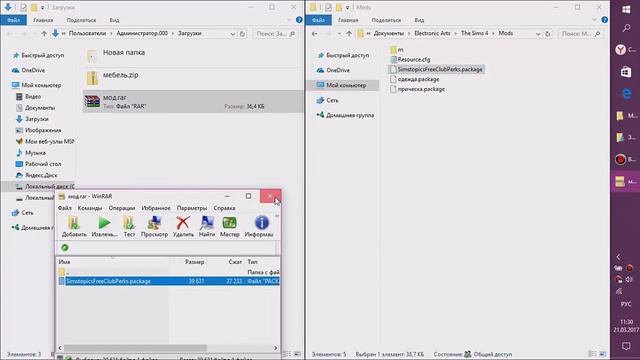Click help icon in Mods window
The image size is (640, 360).
click(604, 20)
